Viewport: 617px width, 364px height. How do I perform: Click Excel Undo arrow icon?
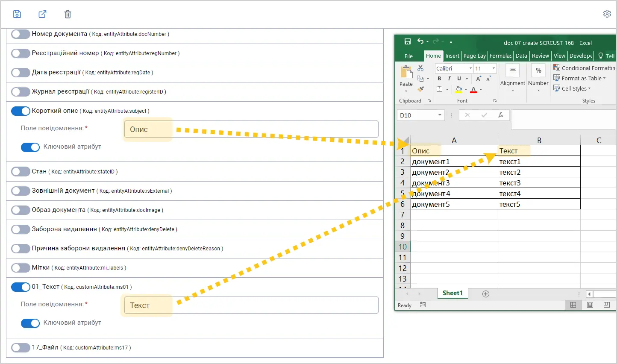tap(420, 41)
